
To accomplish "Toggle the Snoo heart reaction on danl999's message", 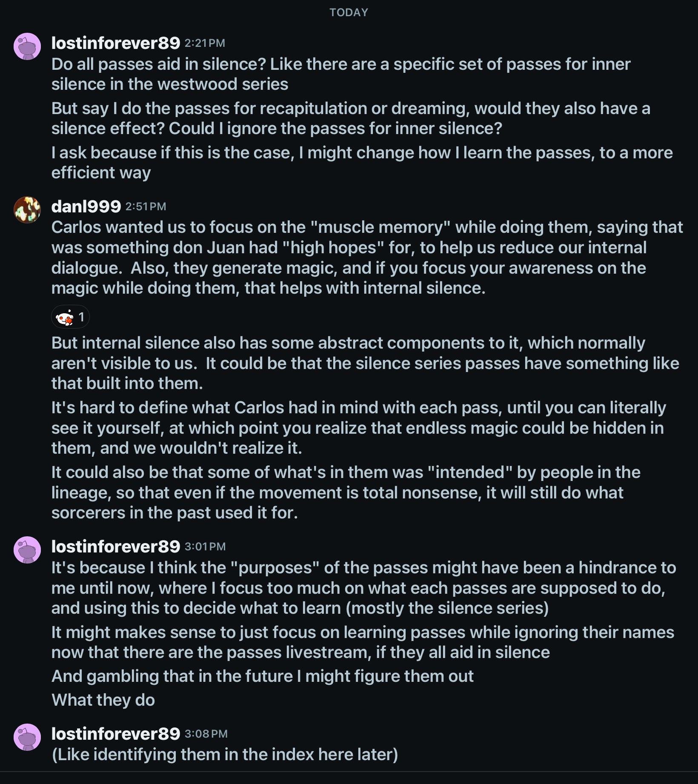I will coord(70,317).
